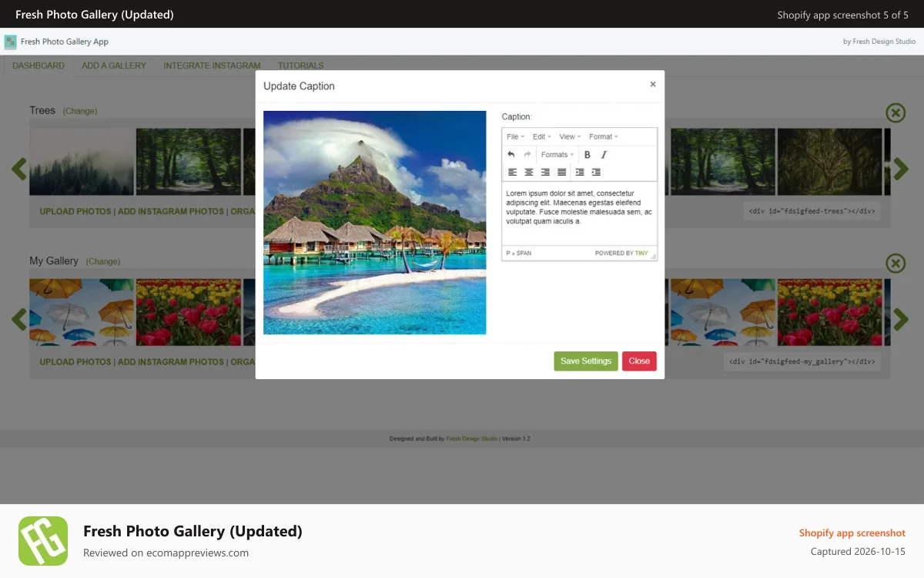This screenshot has width=924, height=578.
Task: Click the My Gallery right arrow
Action: point(901,318)
